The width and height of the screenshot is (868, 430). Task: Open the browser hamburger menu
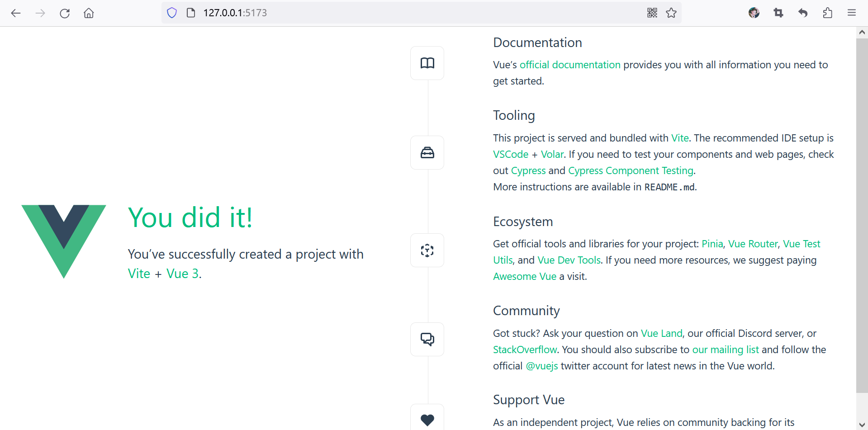852,13
